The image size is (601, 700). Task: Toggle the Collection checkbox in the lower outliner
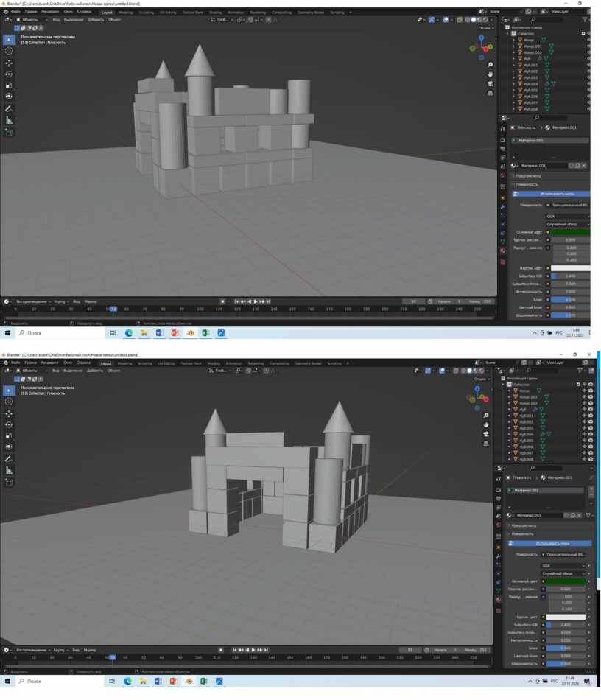pos(578,384)
